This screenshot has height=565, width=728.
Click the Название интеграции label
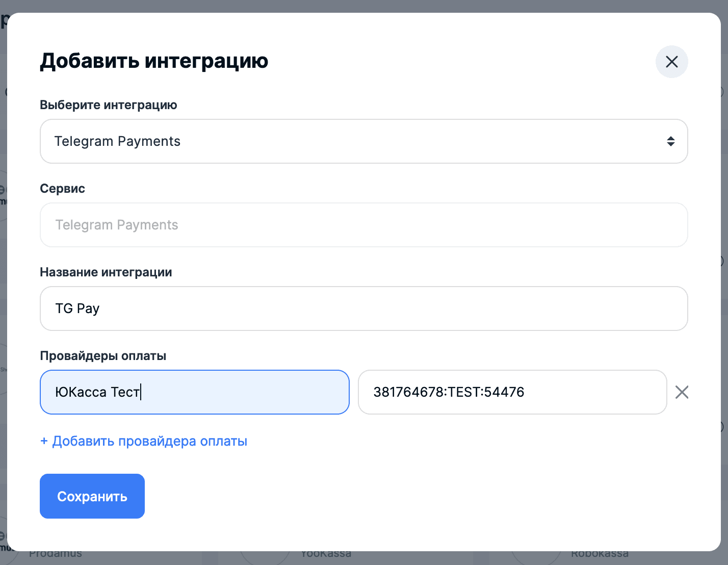click(x=106, y=272)
